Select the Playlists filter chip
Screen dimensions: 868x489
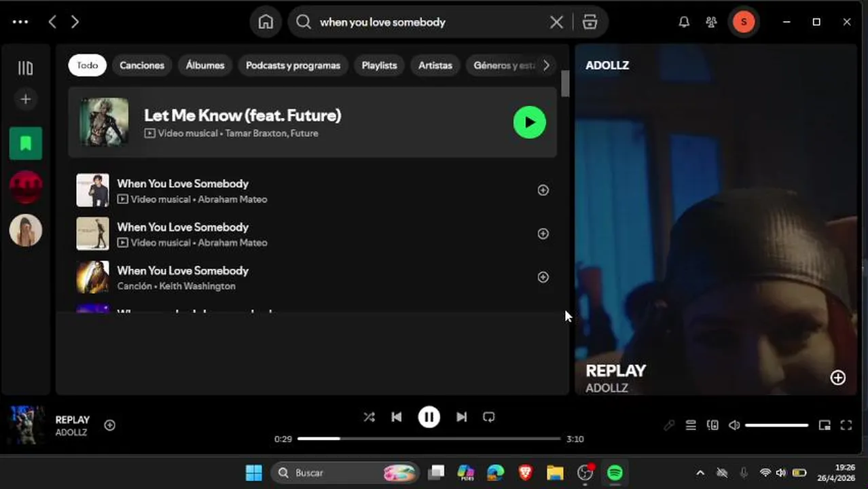point(379,65)
